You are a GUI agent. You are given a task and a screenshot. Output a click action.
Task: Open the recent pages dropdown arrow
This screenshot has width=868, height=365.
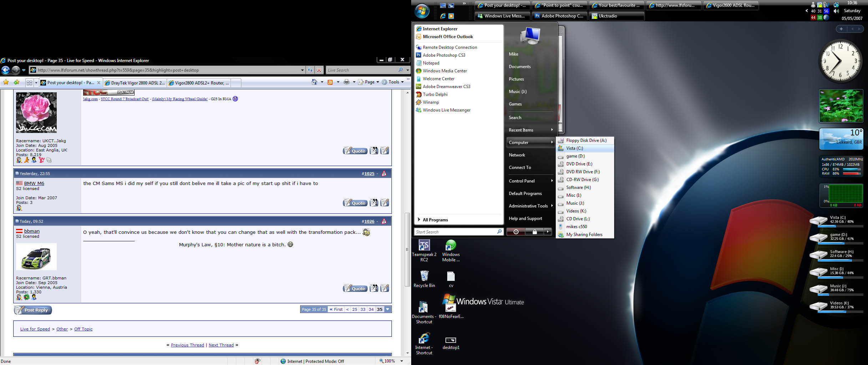tap(24, 70)
